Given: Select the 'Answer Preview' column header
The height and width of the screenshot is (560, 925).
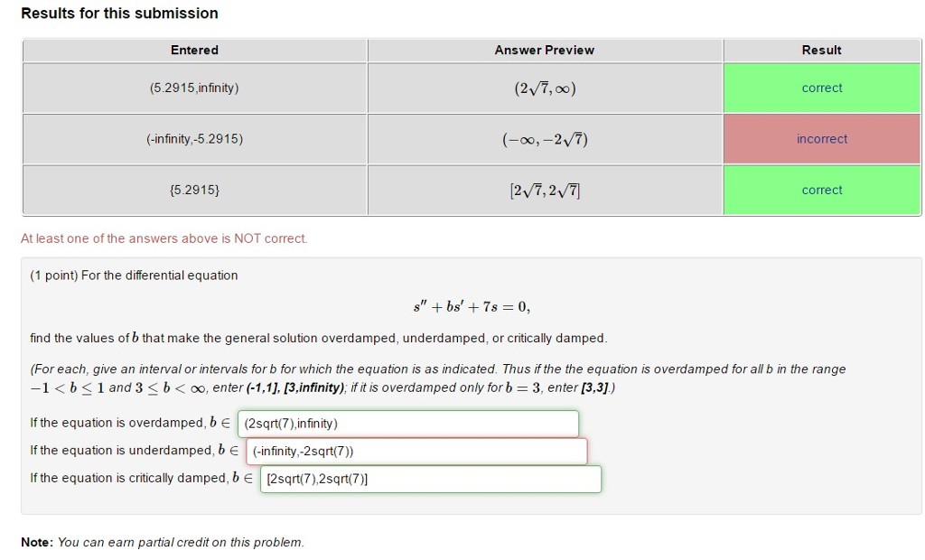Looking at the screenshot, I should coord(544,50).
